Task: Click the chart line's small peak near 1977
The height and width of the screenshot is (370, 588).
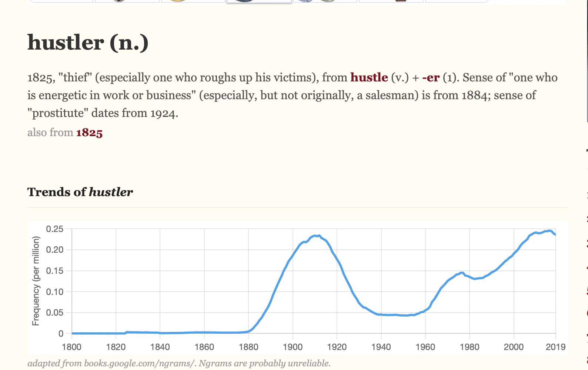Action: point(462,273)
